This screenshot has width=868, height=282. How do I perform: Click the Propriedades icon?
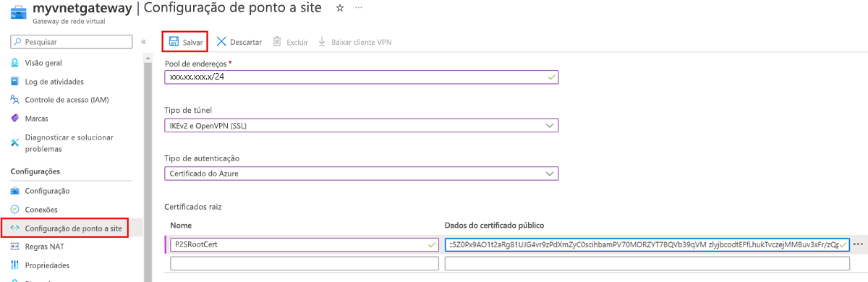[x=15, y=265]
